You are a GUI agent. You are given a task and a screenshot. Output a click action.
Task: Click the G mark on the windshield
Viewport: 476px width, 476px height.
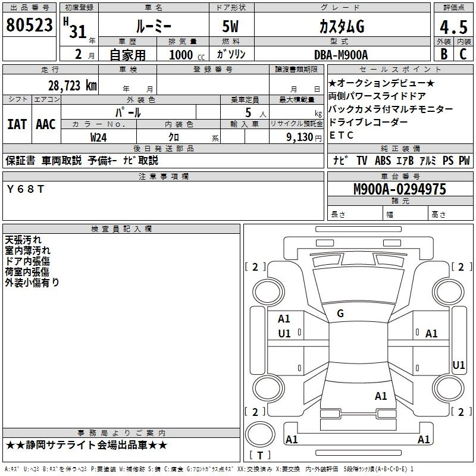coord(340,314)
